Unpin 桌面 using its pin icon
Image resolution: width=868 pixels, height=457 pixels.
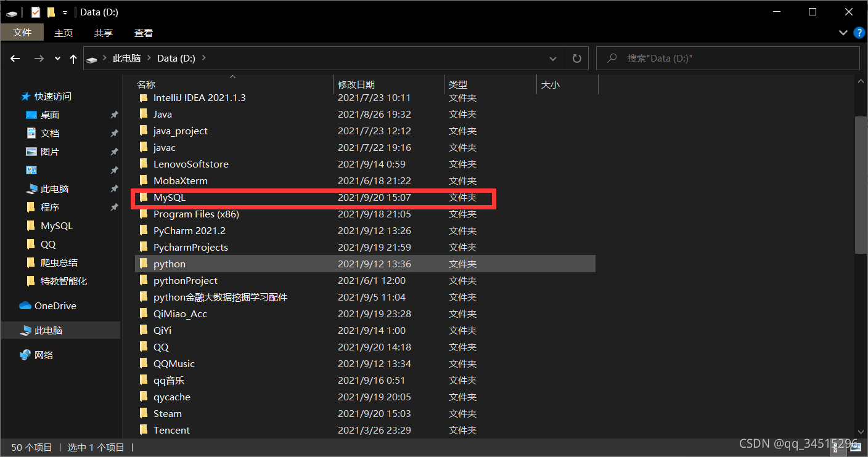tap(114, 115)
